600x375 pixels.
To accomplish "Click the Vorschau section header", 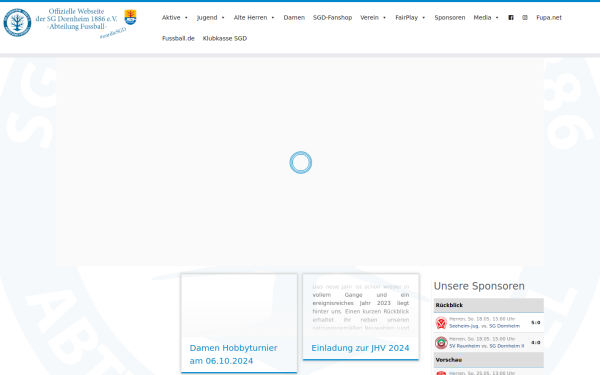I will pos(489,360).
